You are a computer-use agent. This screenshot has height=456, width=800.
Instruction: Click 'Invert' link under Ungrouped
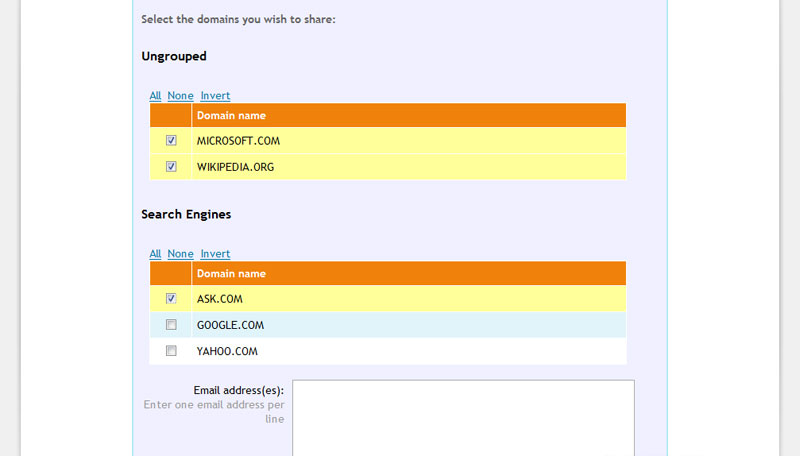coord(215,96)
